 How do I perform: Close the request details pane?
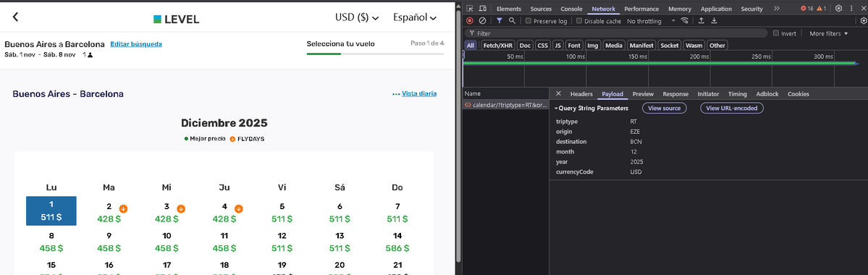pos(558,94)
